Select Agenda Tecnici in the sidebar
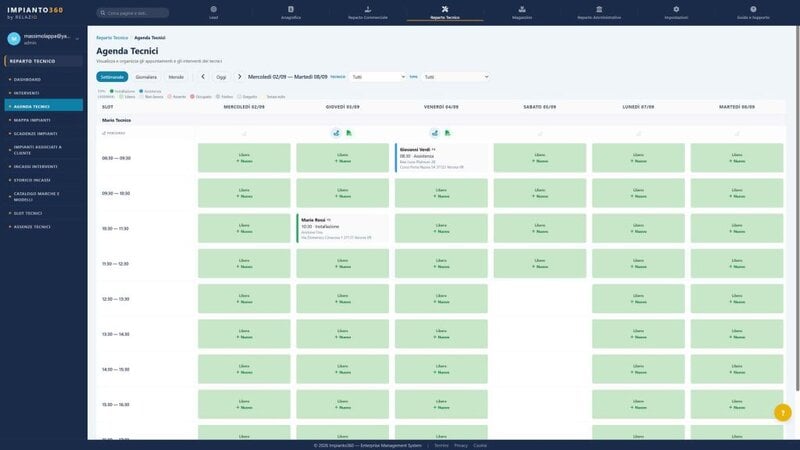Viewport: 800px width, 450px height. [x=43, y=107]
